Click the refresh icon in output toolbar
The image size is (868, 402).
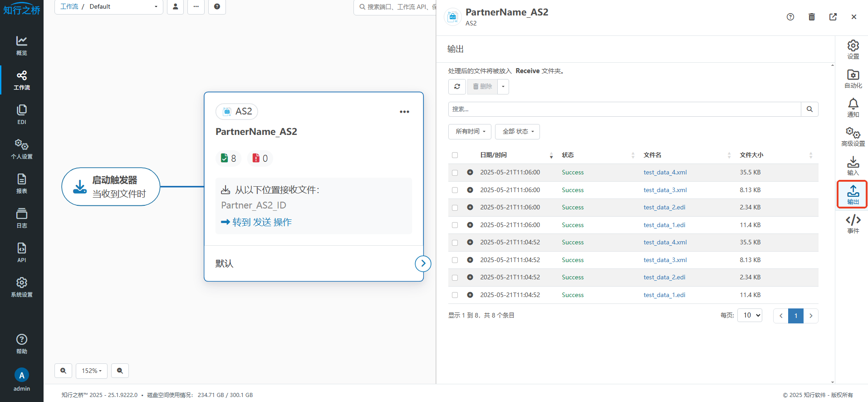click(457, 86)
